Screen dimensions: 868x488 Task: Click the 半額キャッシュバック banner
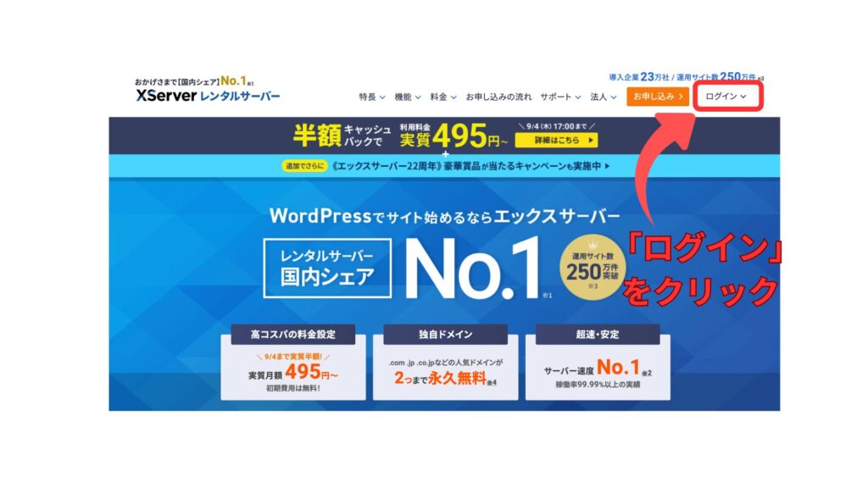point(444,136)
